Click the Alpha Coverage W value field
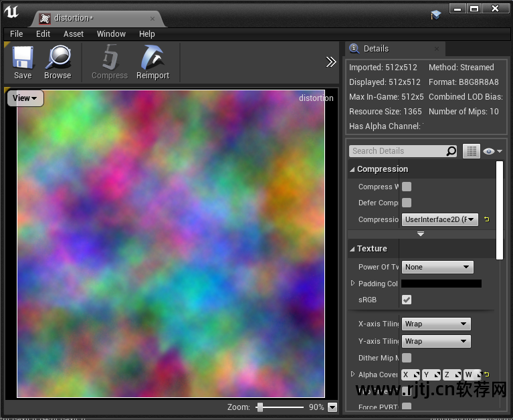 pos(472,375)
